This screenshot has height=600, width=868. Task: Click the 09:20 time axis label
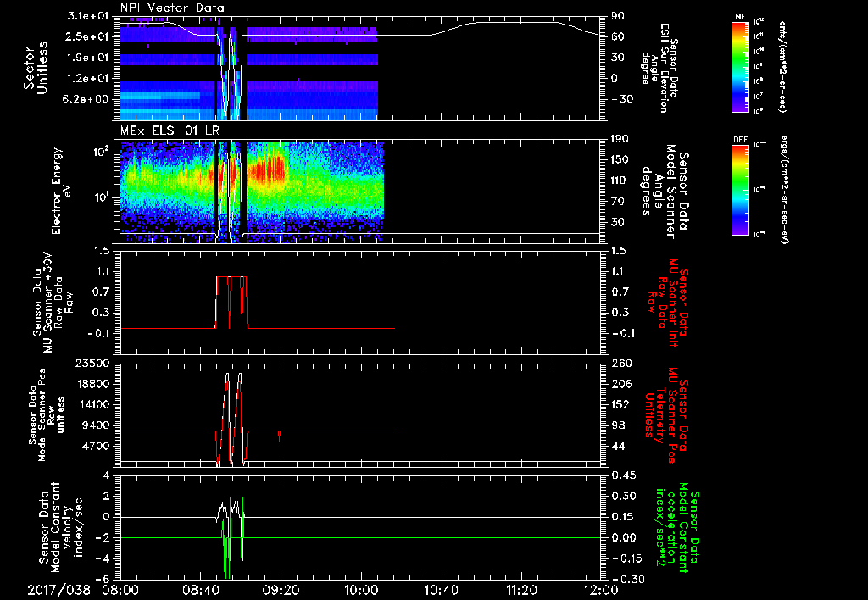click(x=281, y=590)
